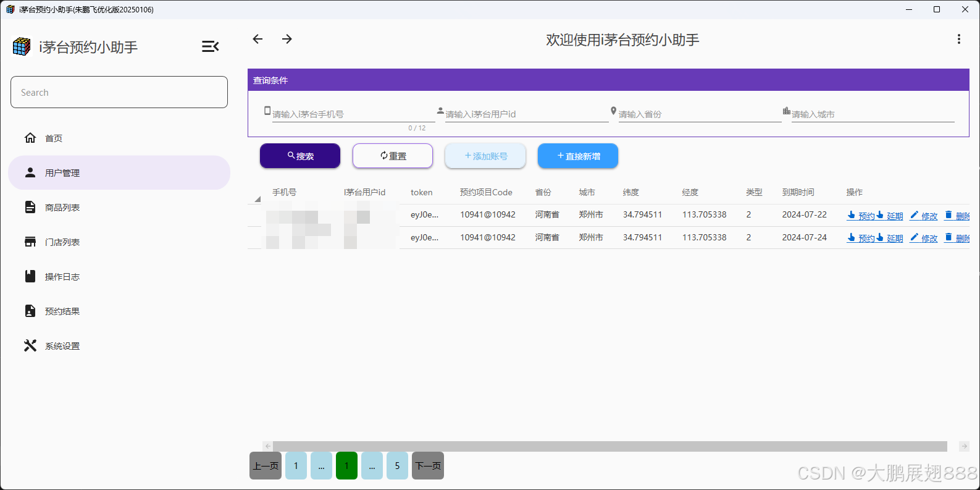Open 商品列表 in the sidebar

tap(119, 207)
